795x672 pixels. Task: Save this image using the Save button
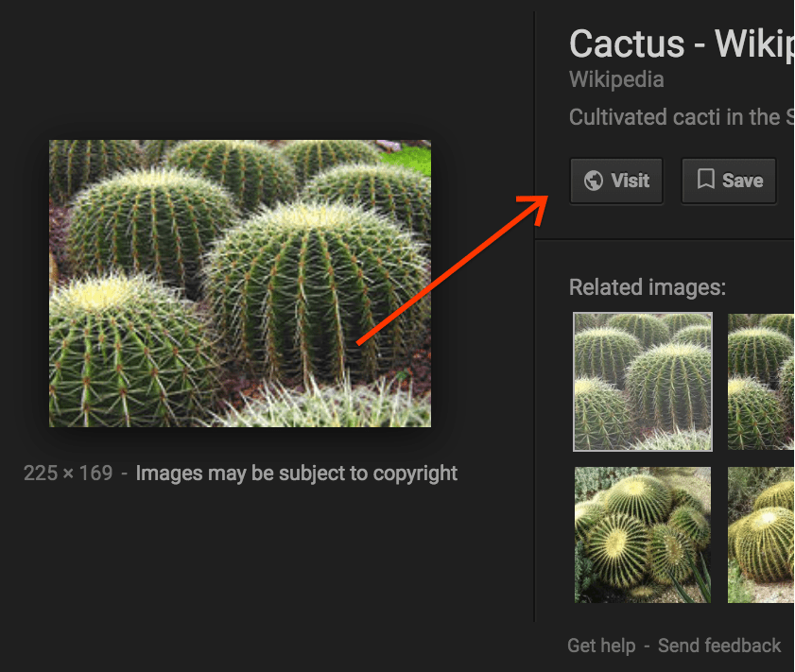[729, 181]
